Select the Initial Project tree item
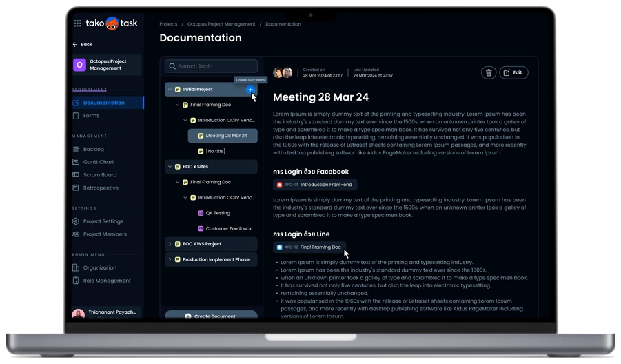Viewport: 621px width, 364px height. pos(211,90)
